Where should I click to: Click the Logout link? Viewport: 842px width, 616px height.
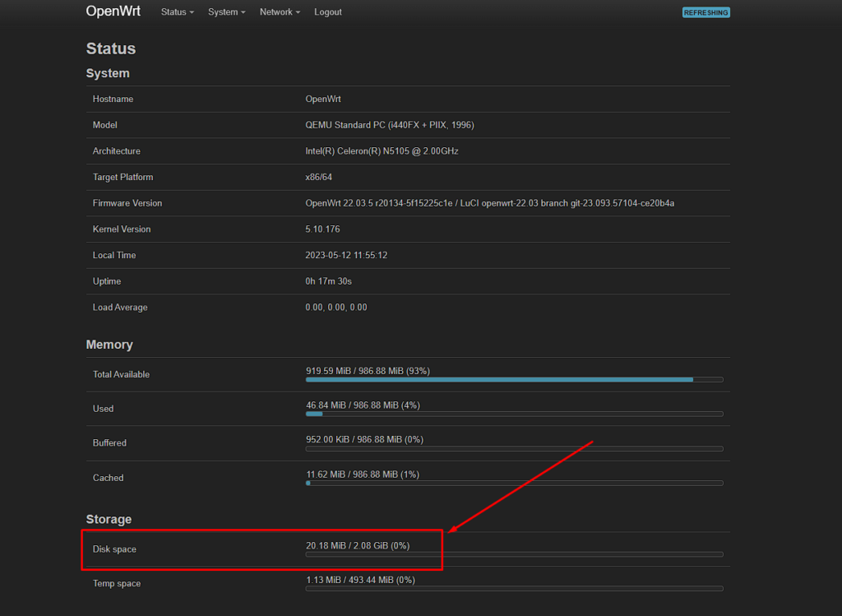click(x=327, y=12)
